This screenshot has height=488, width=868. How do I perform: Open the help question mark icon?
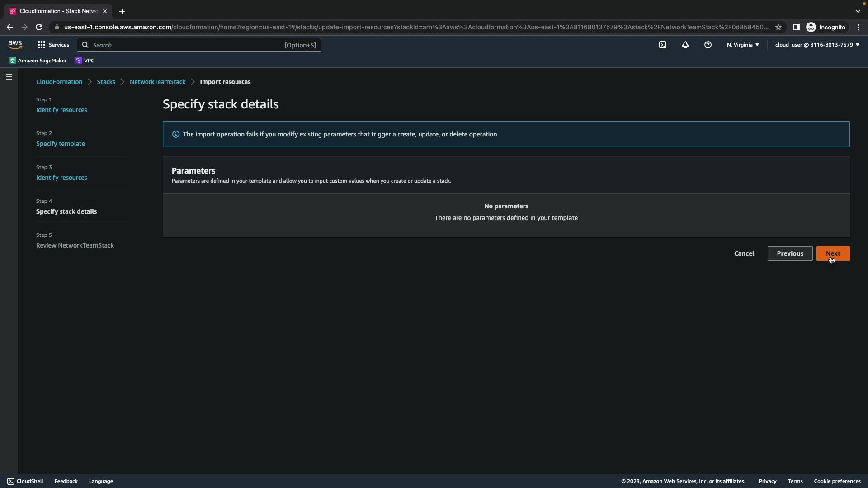(708, 45)
